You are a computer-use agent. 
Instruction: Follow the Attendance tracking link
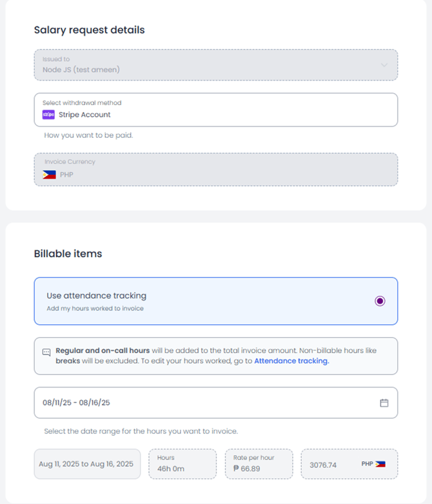(x=291, y=361)
